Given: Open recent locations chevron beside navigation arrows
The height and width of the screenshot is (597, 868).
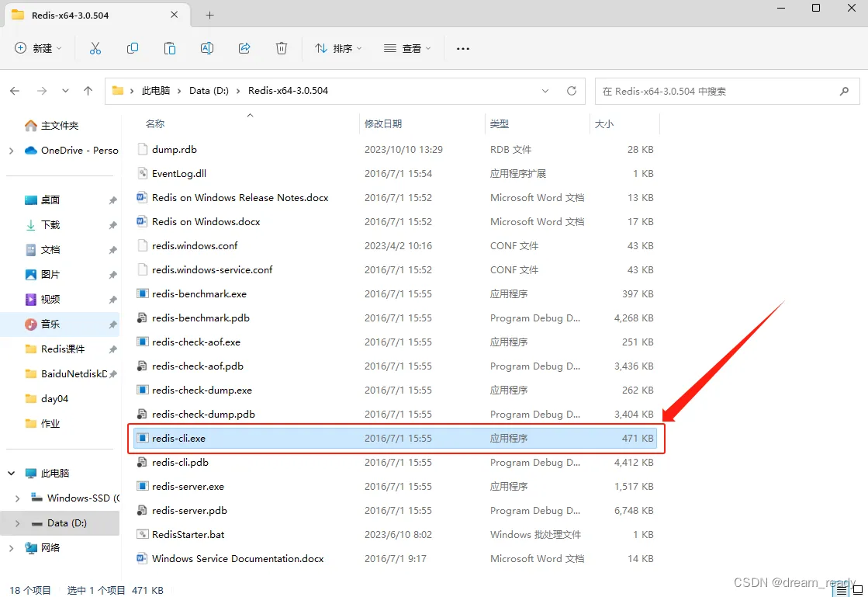Looking at the screenshot, I should (65, 91).
